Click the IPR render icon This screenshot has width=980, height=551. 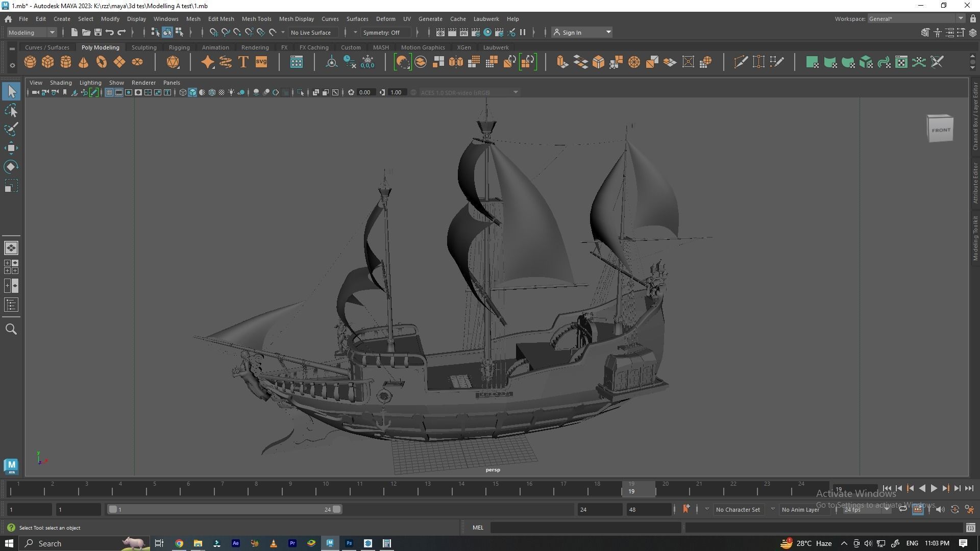pos(463,32)
